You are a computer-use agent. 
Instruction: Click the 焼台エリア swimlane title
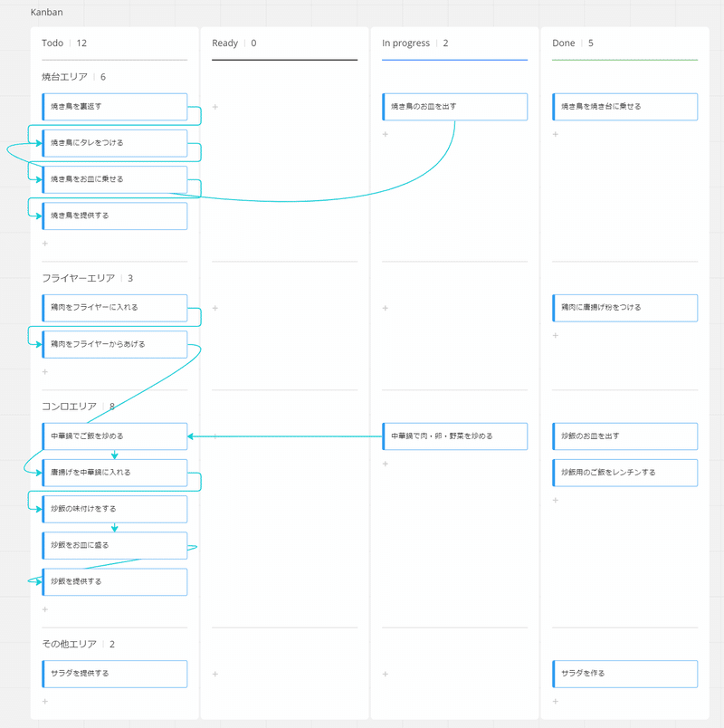pyautogui.click(x=64, y=77)
